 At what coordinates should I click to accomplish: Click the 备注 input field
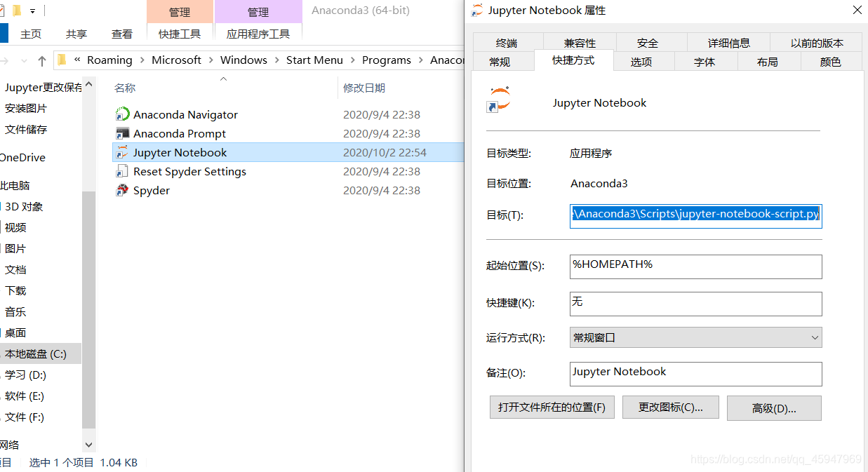tap(695, 374)
